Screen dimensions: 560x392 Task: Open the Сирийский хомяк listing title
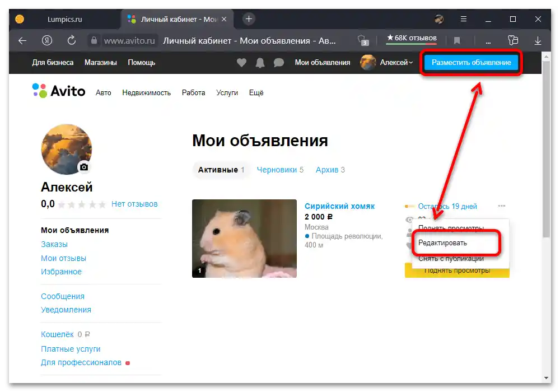340,206
